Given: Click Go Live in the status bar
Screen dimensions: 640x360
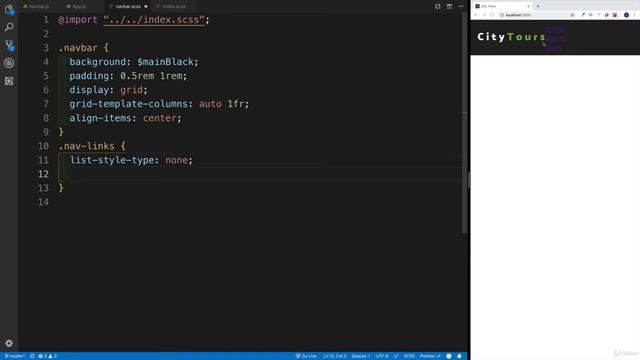Looking at the screenshot, I should point(306,356).
